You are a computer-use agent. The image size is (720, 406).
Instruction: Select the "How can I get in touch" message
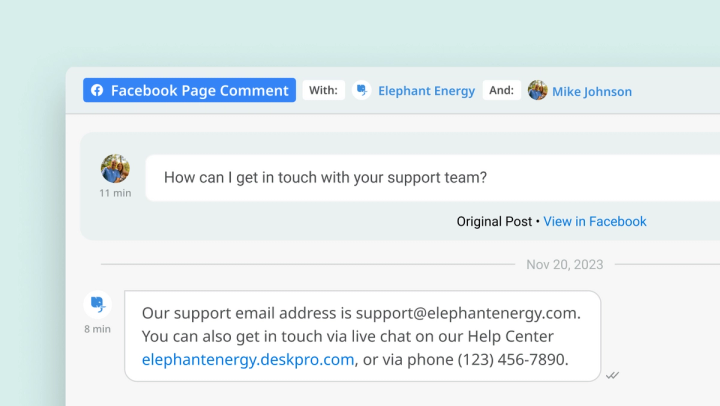click(325, 178)
